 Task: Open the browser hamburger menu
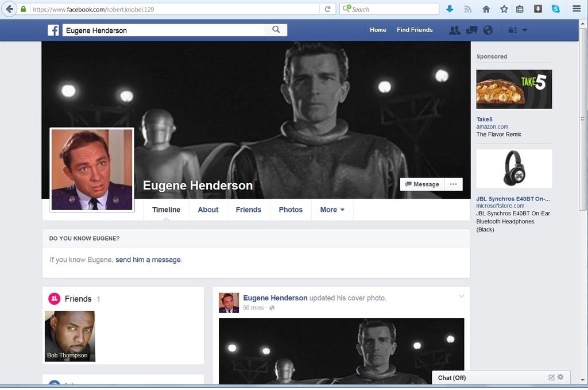point(577,9)
